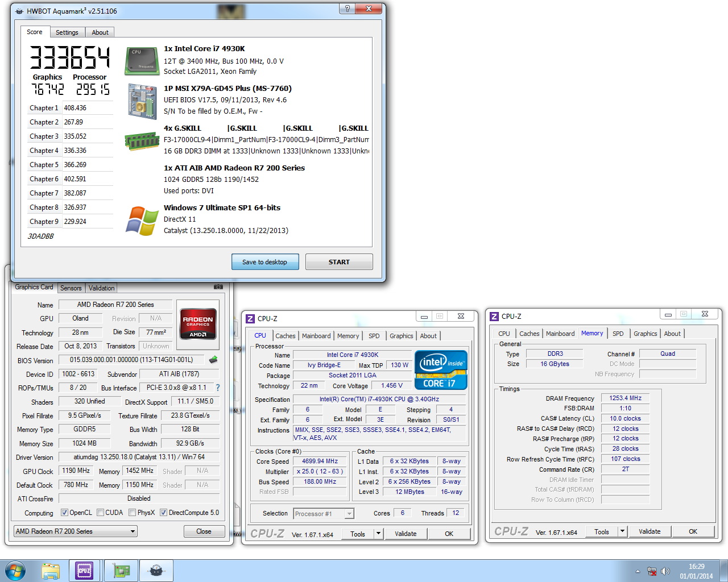728x582 pixels.
Task: Click the Windows logo icon in Aquamark
Action: pos(142,221)
